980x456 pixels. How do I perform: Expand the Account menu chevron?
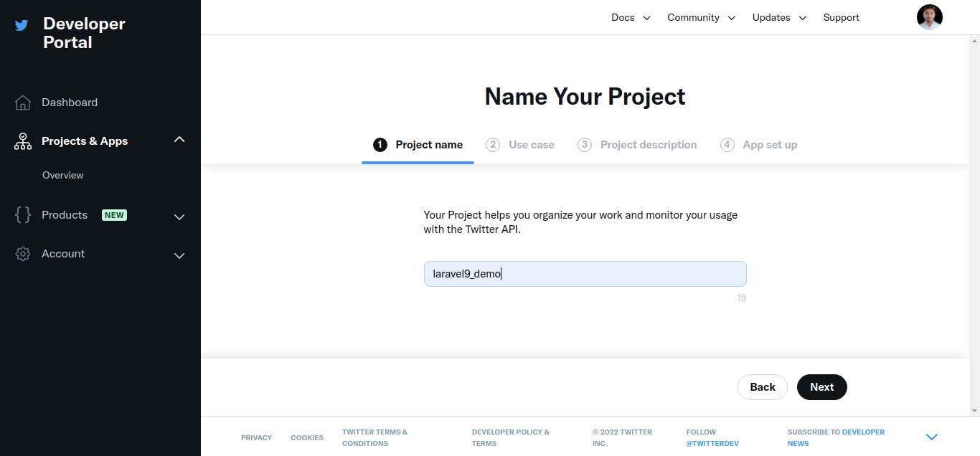pos(179,255)
